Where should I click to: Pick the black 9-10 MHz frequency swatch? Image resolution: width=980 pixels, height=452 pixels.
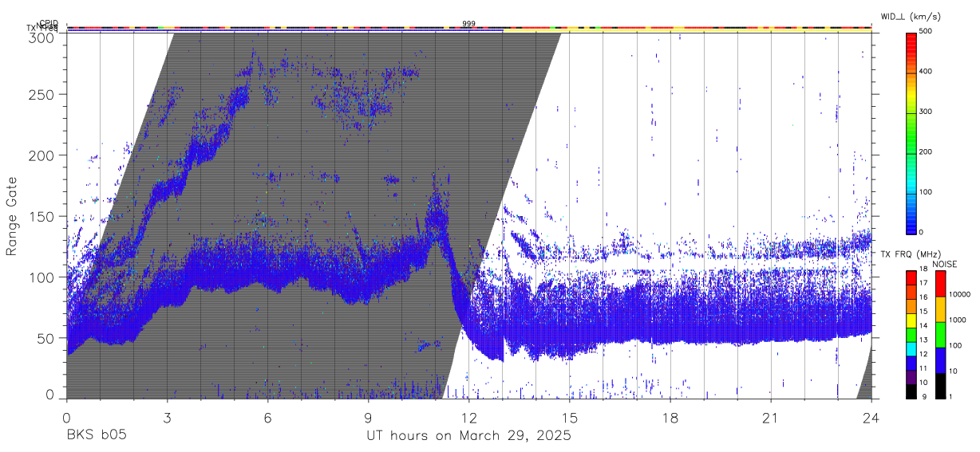point(911,391)
